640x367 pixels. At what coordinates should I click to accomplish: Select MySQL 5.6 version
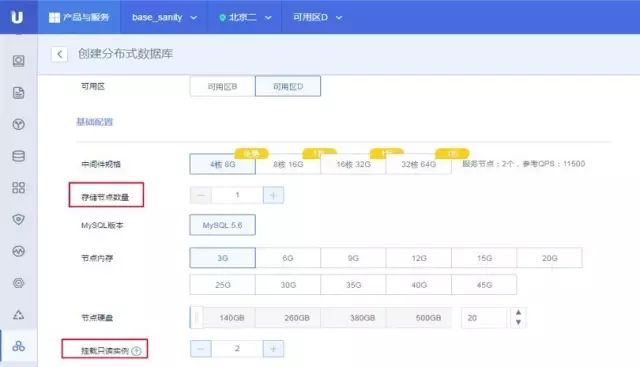[x=222, y=225]
